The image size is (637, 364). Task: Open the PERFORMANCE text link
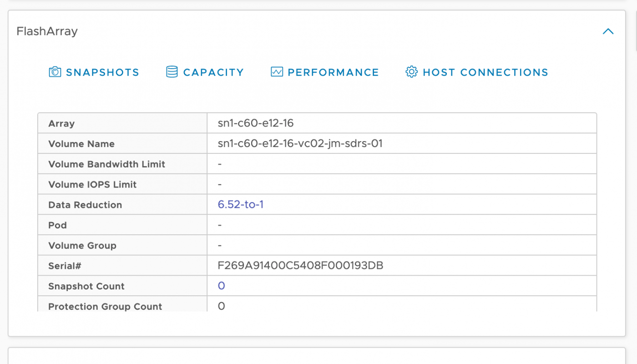click(333, 72)
